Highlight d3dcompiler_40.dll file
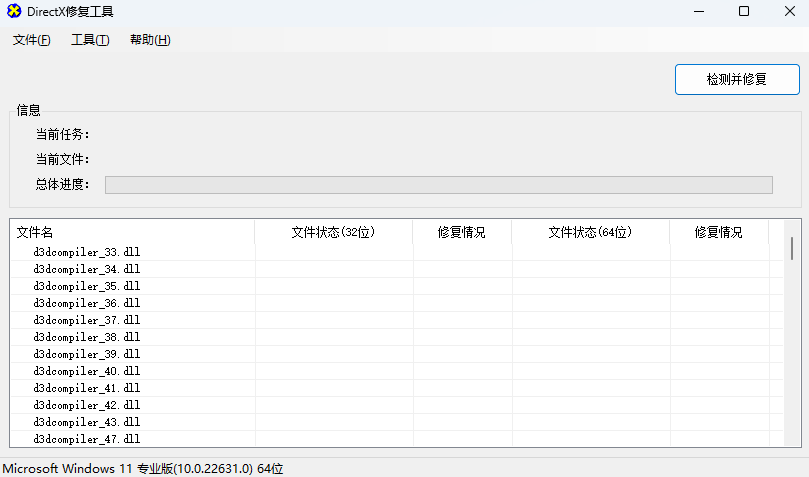 click(86, 371)
